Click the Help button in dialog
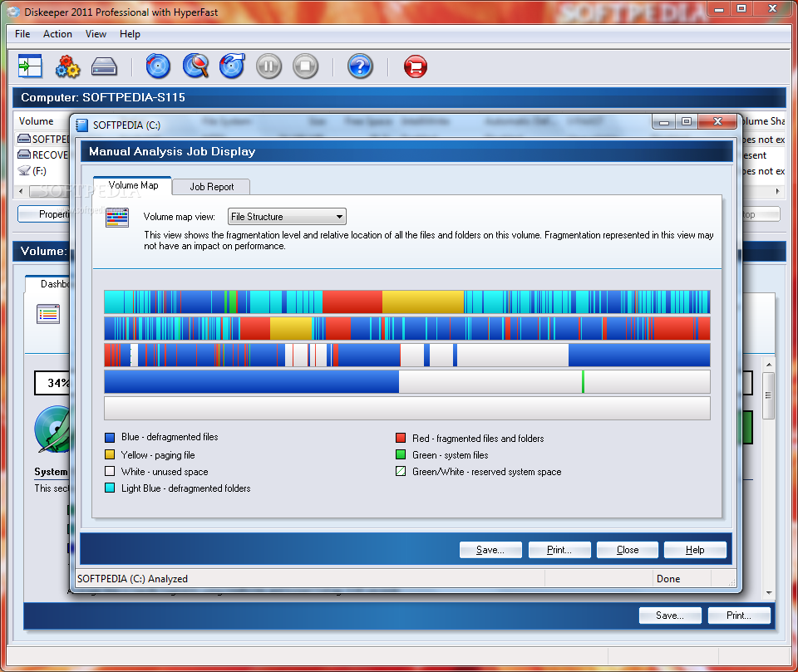 click(695, 550)
